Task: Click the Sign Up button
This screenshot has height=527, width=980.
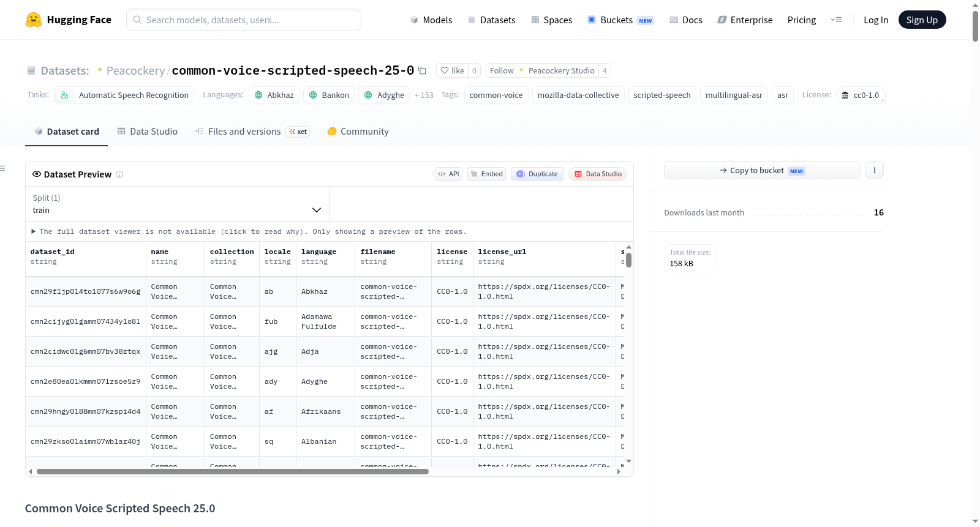Action: [922, 20]
